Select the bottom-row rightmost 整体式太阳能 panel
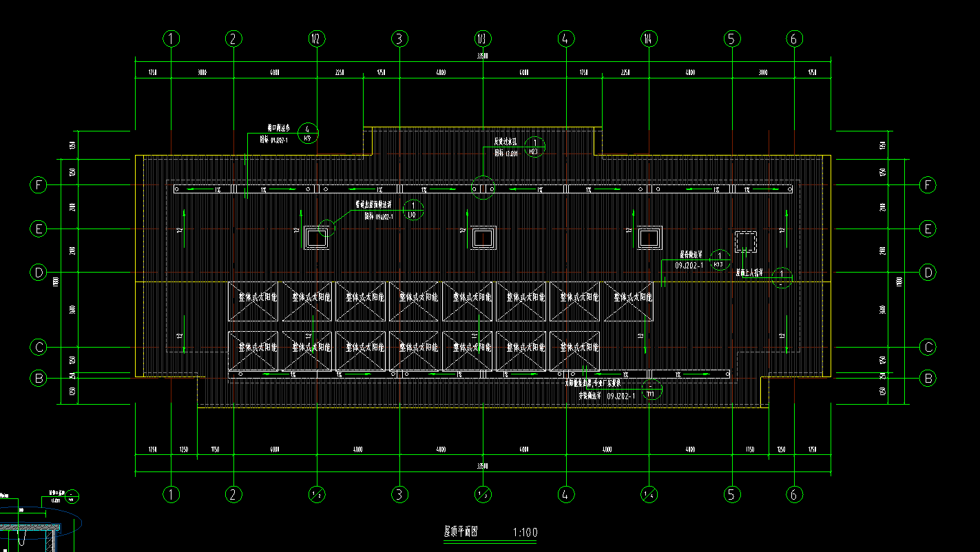 click(575, 351)
